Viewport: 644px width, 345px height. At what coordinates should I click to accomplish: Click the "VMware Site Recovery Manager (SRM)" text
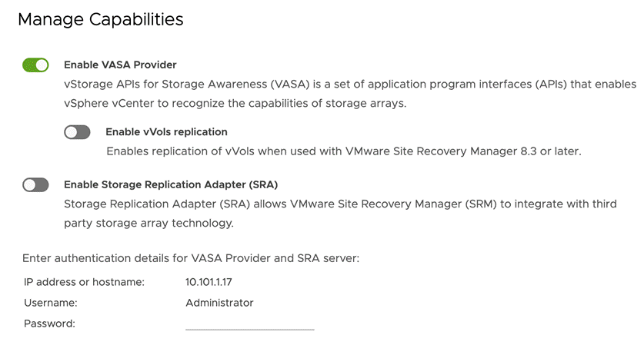[x=393, y=204]
